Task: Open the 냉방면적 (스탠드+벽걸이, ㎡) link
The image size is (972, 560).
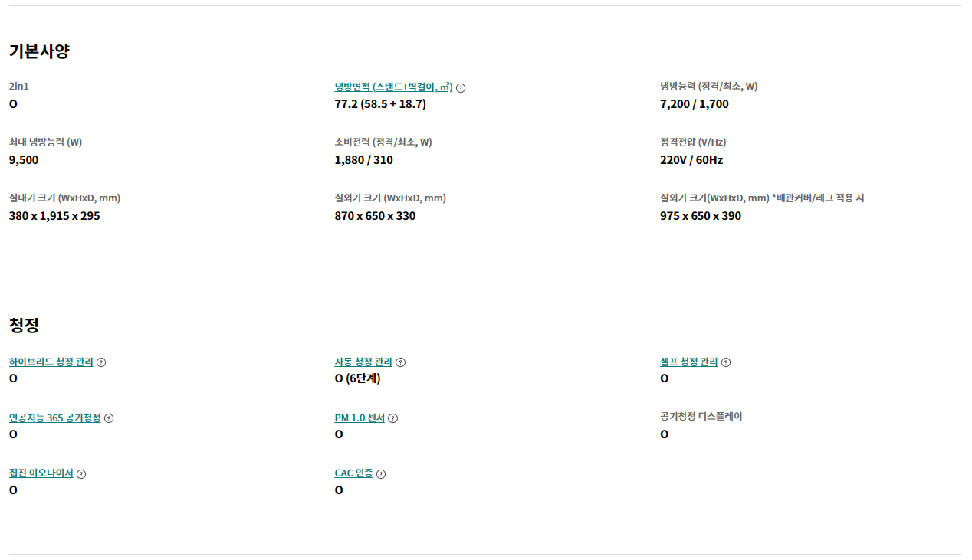Action: [x=393, y=87]
